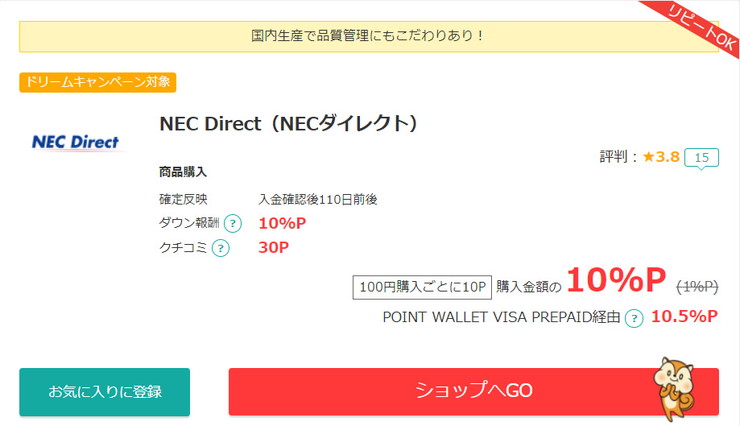The image size is (740, 426).
Task: Click the リピートOK corner ribbon
Action: point(701,27)
